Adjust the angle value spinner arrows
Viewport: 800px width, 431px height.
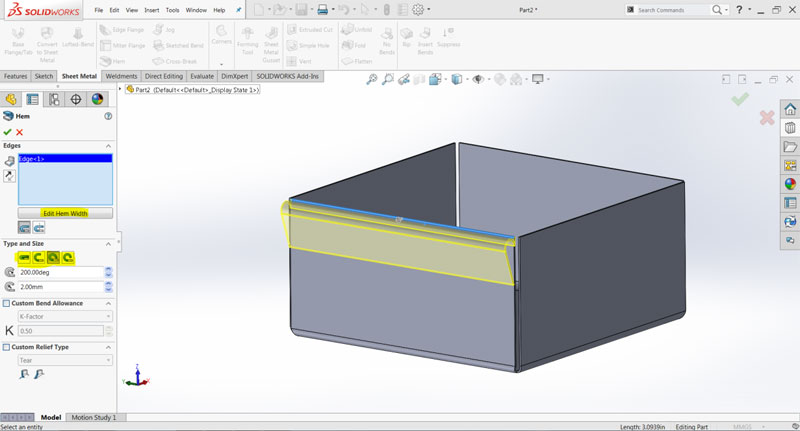click(x=108, y=272)
